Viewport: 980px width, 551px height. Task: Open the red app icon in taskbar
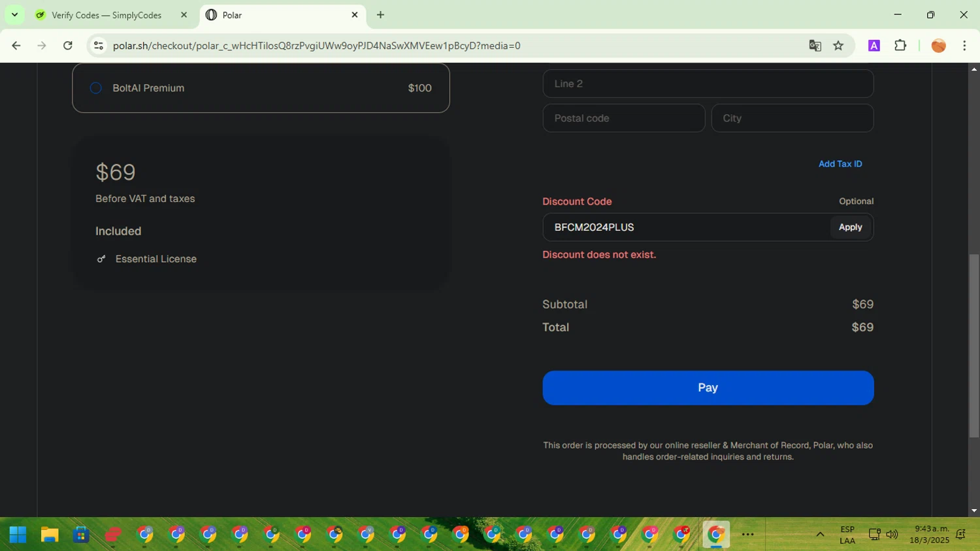click(x=113, y=535)
